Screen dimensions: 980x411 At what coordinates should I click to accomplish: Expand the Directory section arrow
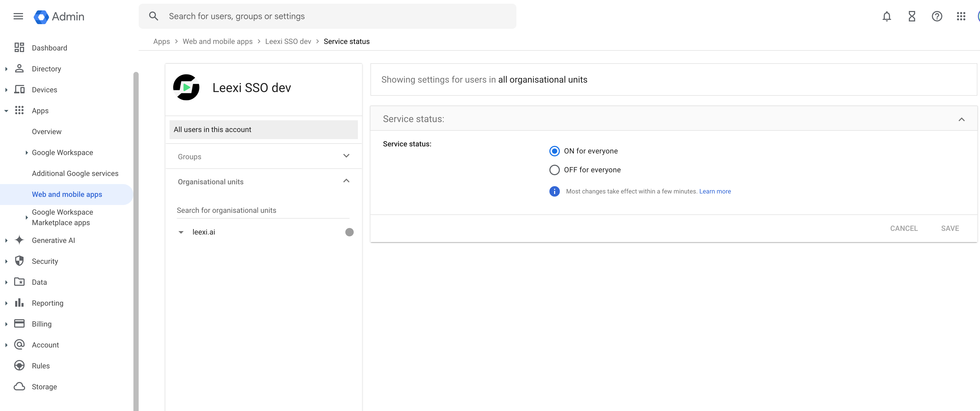[x=6, y=69]
